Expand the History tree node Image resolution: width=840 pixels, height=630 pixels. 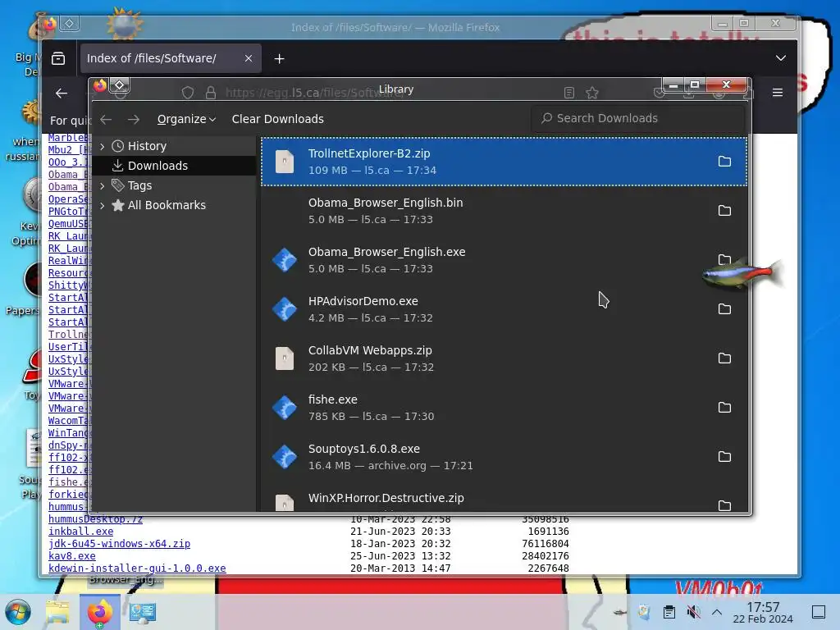click(x=103, y=146)
